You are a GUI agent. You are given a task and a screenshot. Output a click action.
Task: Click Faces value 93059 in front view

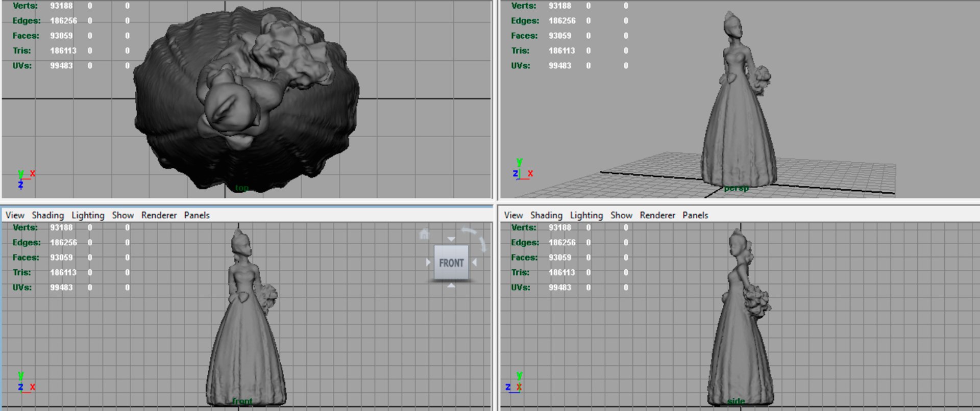tap(61, 258)
